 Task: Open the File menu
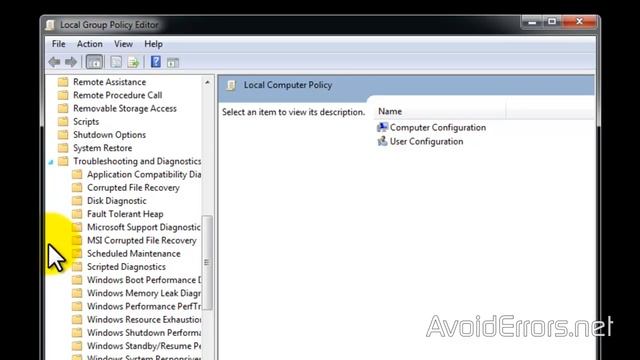coord(58,44)
